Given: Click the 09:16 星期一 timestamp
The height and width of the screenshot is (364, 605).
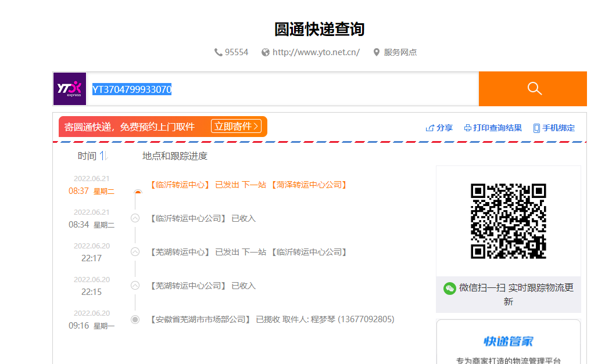Looking at the screenshot, I should [x=91, y=326].
